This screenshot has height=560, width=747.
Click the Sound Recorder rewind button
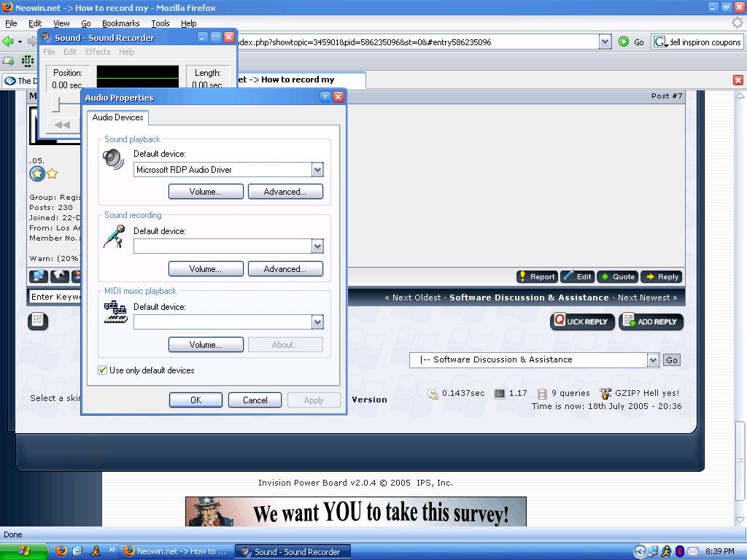click(62, 125)
